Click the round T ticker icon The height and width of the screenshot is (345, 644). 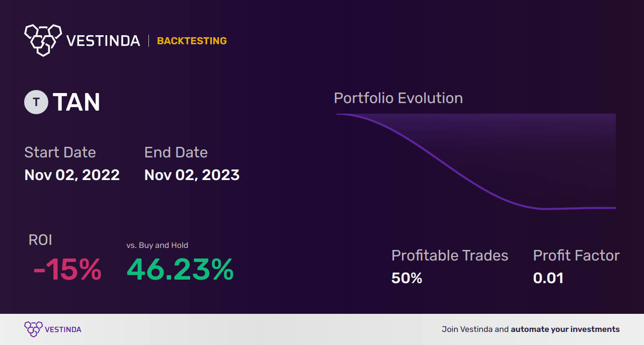[36, 102]
